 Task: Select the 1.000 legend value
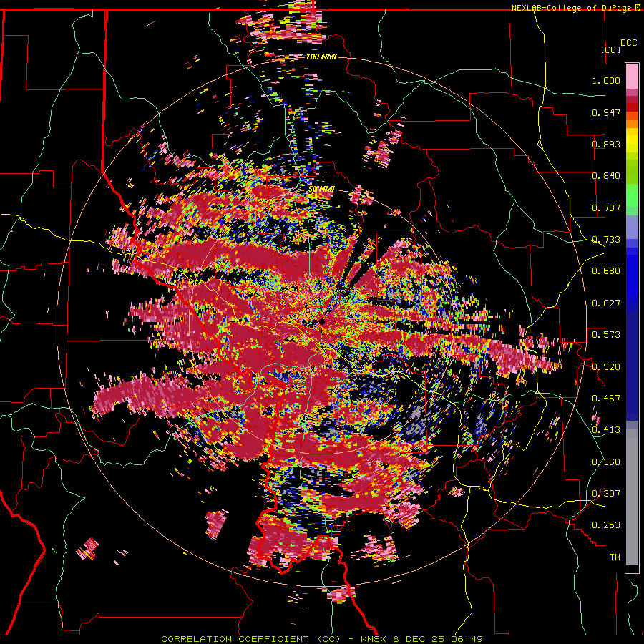606,80
